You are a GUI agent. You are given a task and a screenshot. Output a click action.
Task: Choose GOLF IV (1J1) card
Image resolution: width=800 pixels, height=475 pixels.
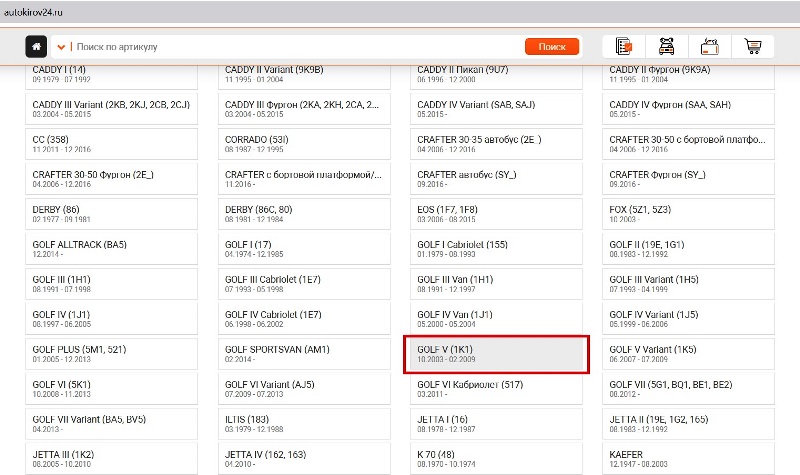point(111,318)
